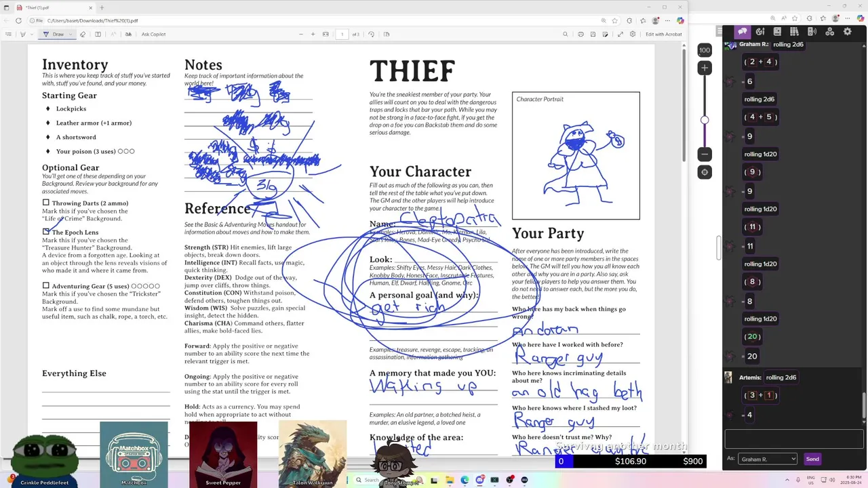
Task: Click Roll20 zoom in plus button
Action: 705,68
